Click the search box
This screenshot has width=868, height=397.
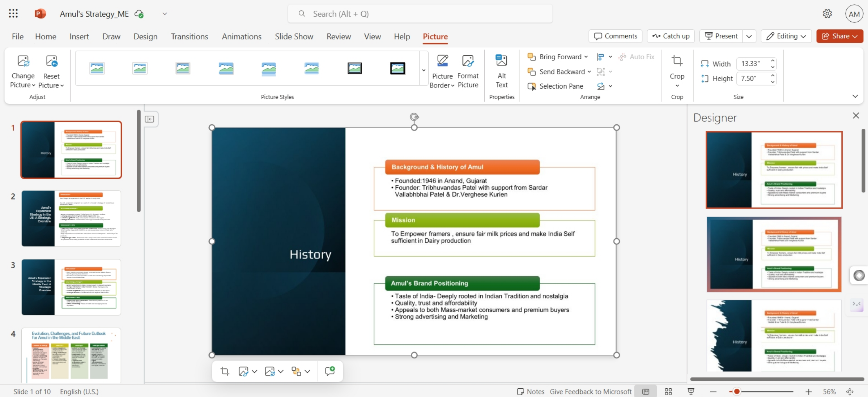[x=420, y=14]
